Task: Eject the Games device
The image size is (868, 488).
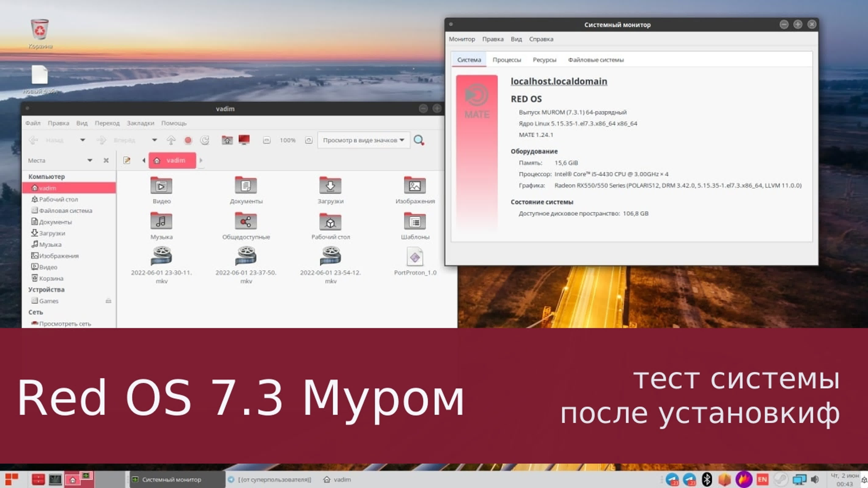Action: click(108, 301)
